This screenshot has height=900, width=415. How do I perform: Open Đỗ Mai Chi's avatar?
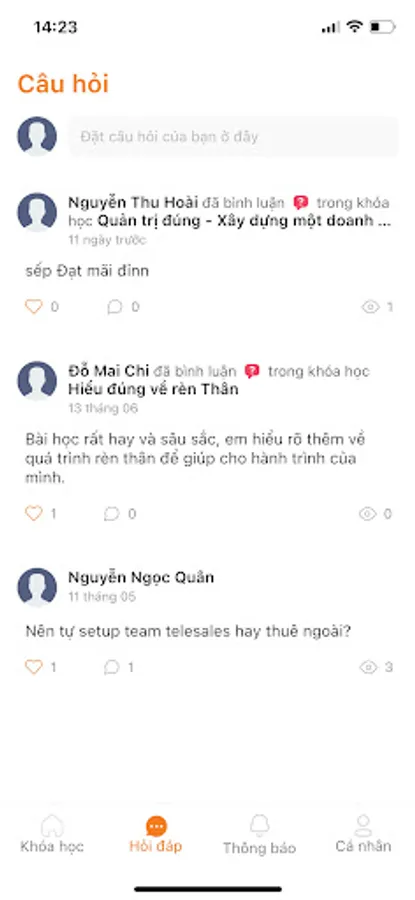(x=37, y=381)
